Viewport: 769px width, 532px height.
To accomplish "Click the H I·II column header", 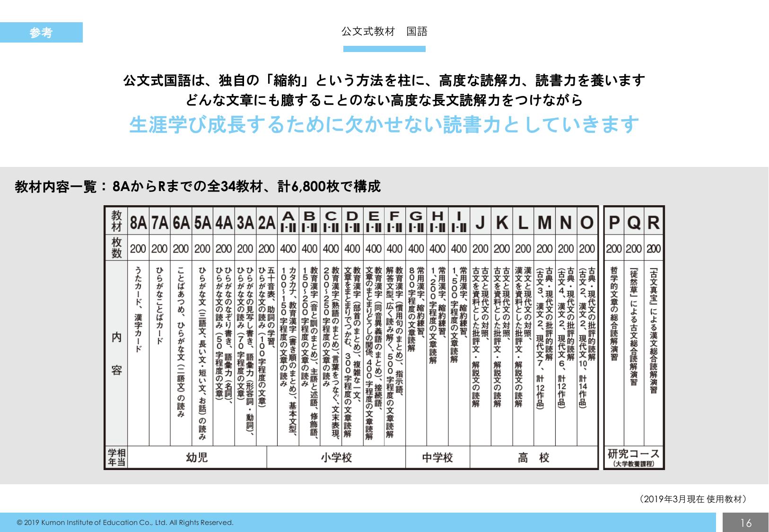I will 437,222.
